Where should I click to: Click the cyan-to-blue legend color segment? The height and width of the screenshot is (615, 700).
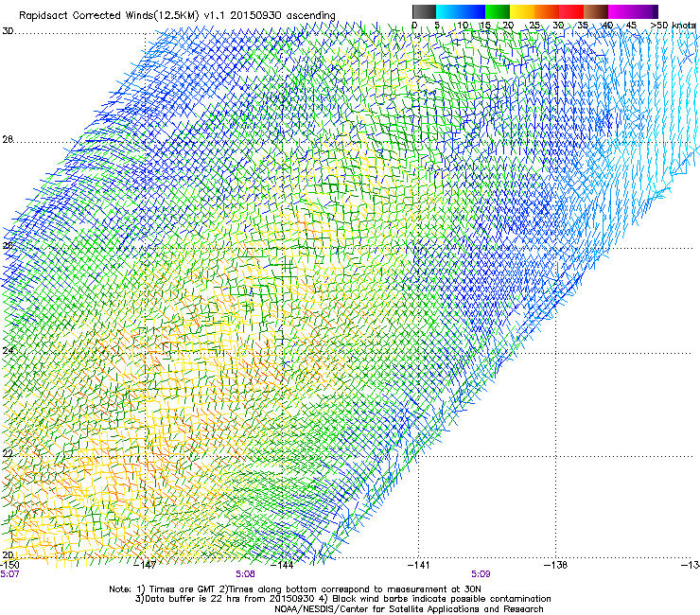[461, 11]
